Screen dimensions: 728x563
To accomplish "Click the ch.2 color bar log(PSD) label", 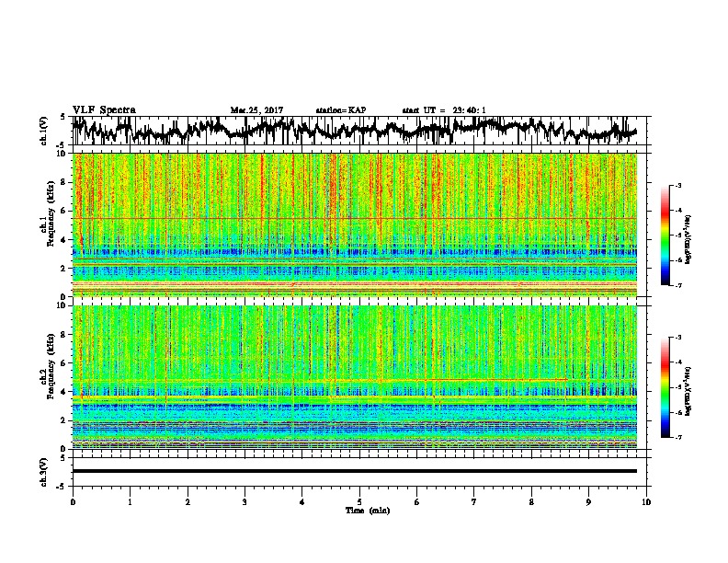I will pos(688,391).
